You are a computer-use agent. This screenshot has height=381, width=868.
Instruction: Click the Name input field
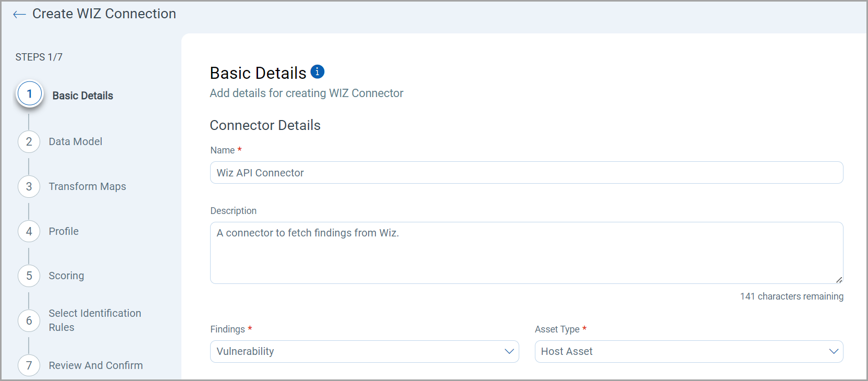pyautogui.click(x=526, y=173)
